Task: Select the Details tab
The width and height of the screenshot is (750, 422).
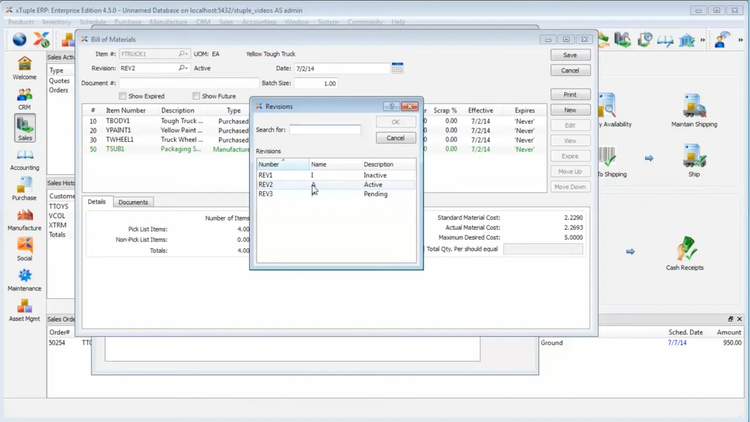Action: [97, 202]
